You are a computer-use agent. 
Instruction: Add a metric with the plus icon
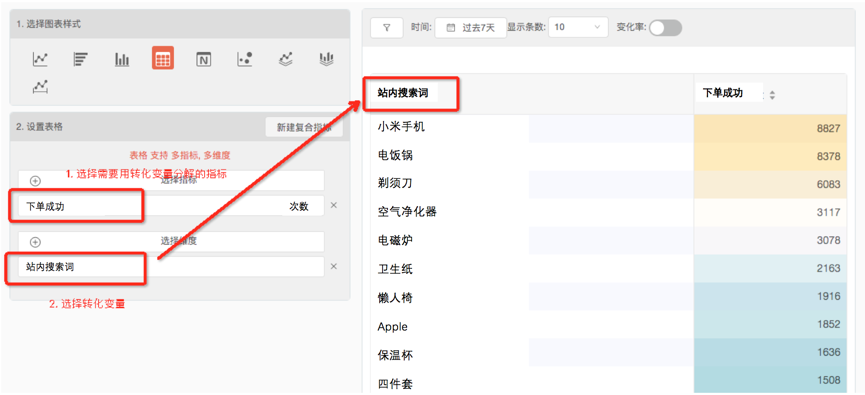35,181
